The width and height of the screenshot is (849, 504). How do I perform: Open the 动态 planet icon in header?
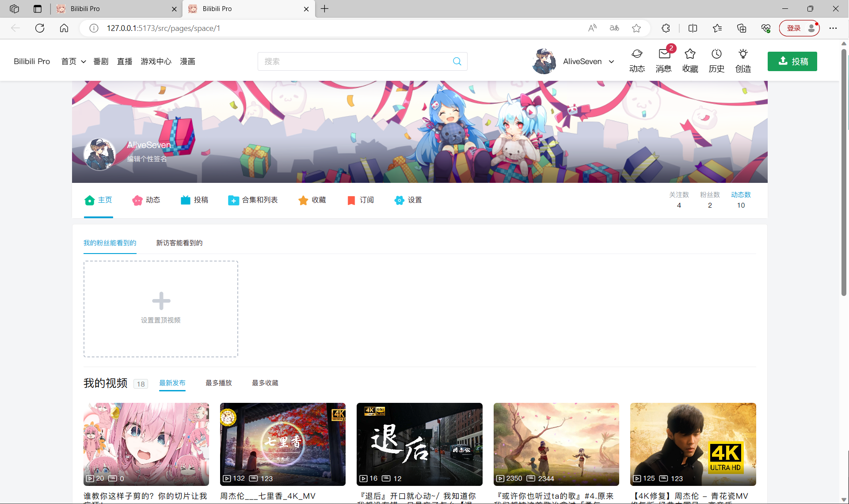637,54
